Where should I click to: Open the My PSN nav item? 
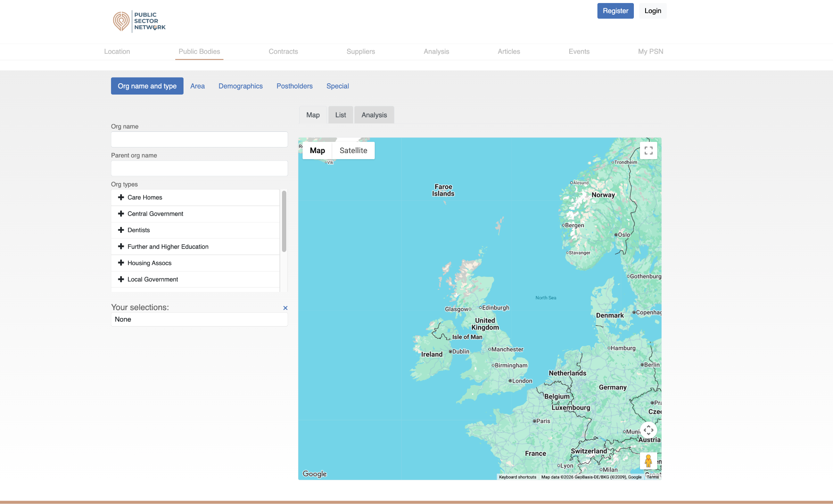pyautogui.click(x=650, y=52)
